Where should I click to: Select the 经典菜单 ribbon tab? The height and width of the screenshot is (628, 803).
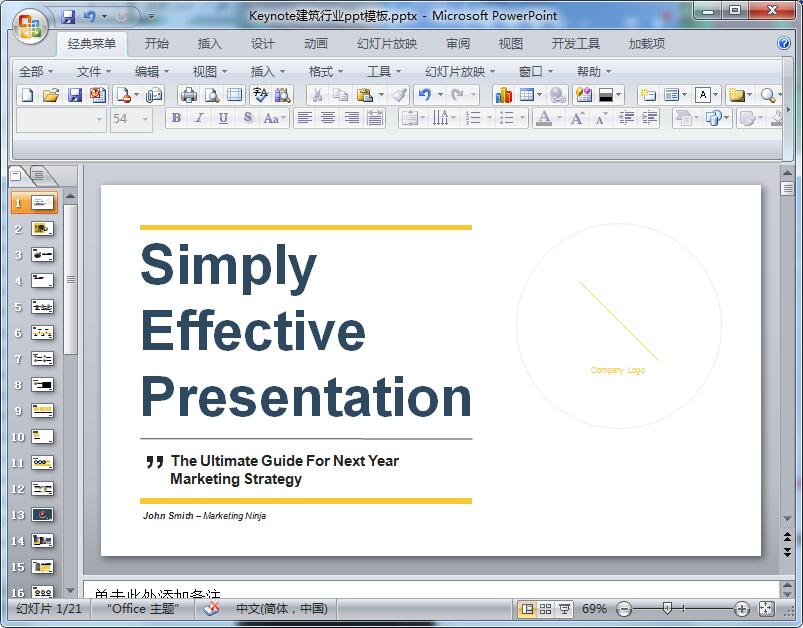click(x=91, y=44)
